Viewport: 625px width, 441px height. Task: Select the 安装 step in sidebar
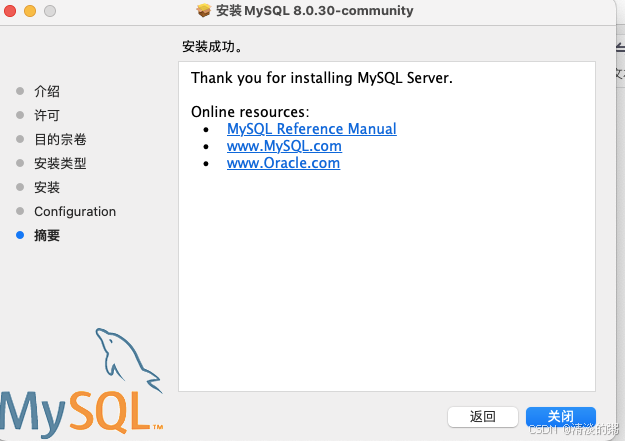pyautogui.click(x=47, y=187)
